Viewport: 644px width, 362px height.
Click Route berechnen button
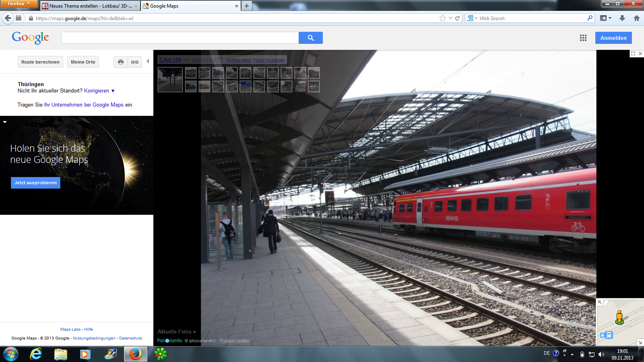[40, 62]
